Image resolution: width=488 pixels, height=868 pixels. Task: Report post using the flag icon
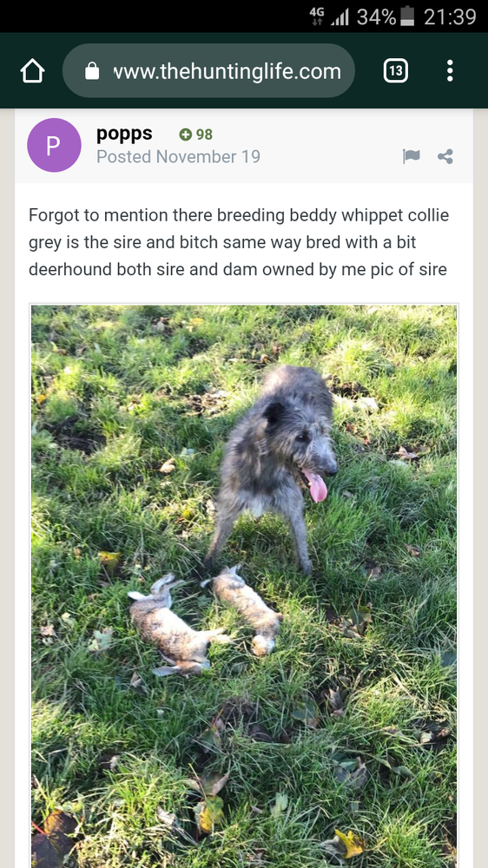coord(411,156)
